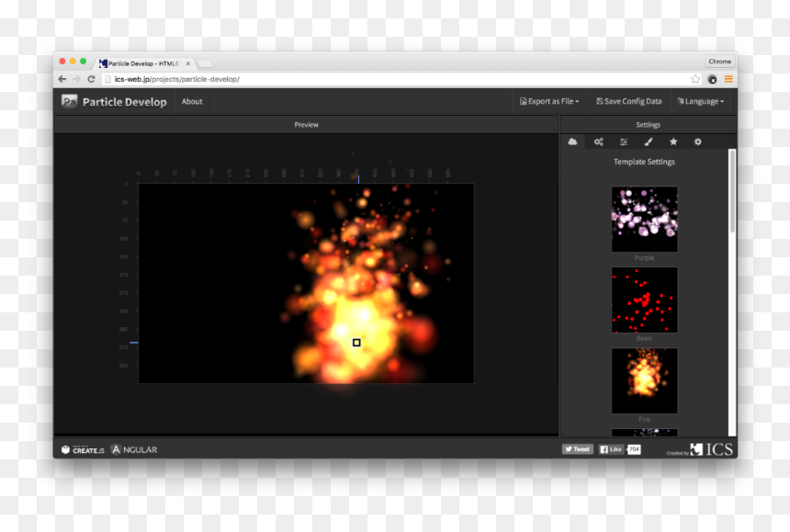Open Chrome hamburger menu

point(728,79)
